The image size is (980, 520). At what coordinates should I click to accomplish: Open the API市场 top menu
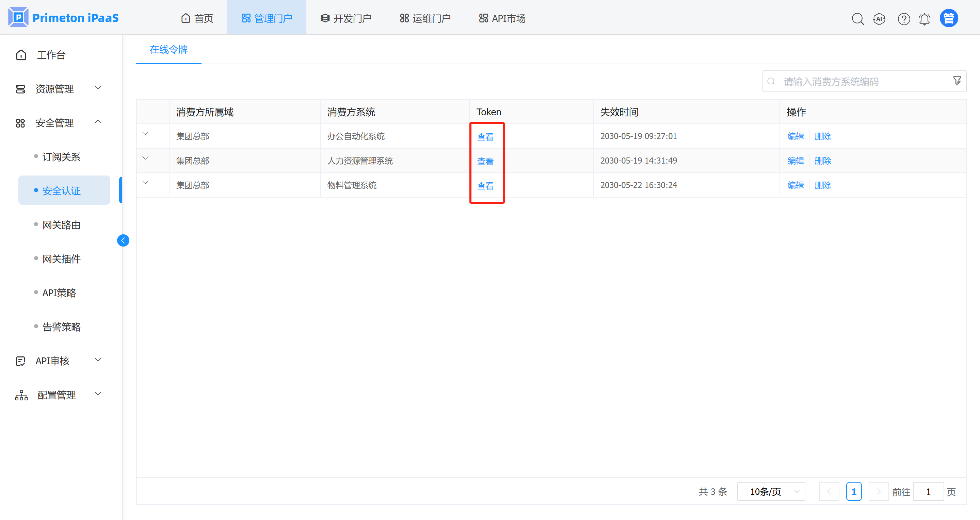point(502,18)
